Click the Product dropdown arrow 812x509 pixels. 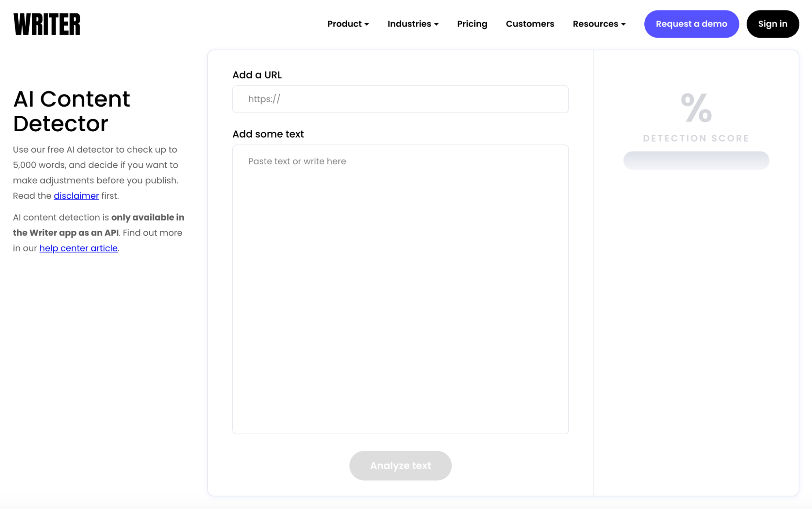tap(367, 24)
